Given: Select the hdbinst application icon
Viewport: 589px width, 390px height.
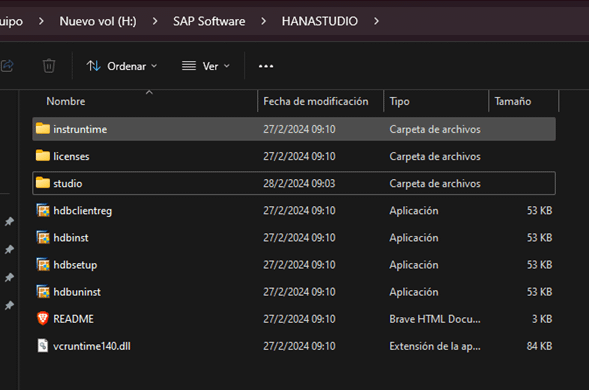Looking at the screenshot, I should tap(43, 237).
